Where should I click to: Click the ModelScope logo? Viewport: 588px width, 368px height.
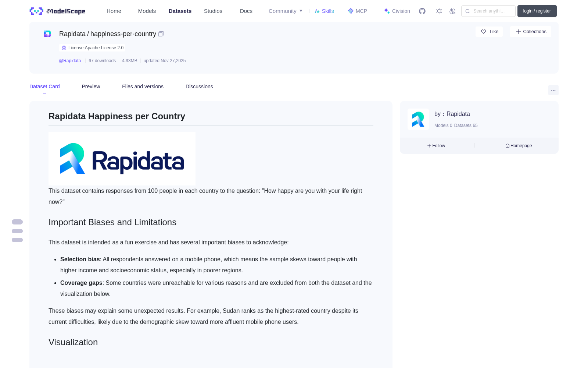pos(58,11)
